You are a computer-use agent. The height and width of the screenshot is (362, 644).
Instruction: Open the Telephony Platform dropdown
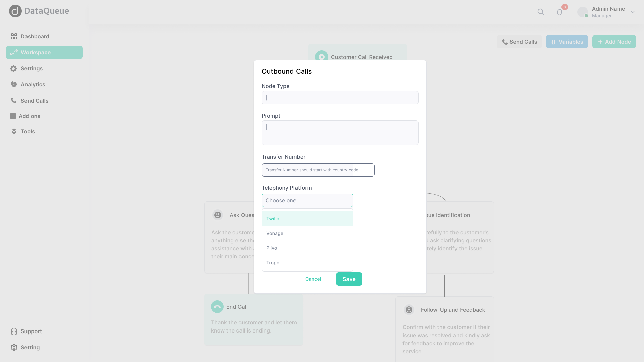pos(307,200)
